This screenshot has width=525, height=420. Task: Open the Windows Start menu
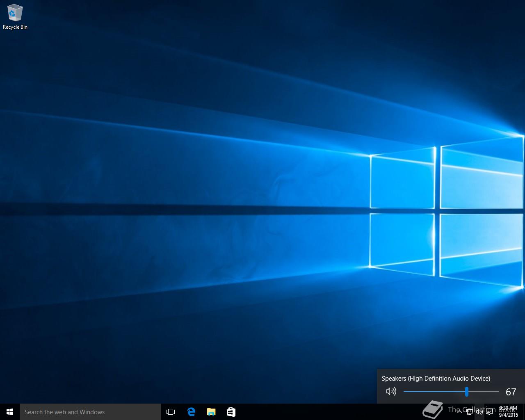(x=10, y=412)
